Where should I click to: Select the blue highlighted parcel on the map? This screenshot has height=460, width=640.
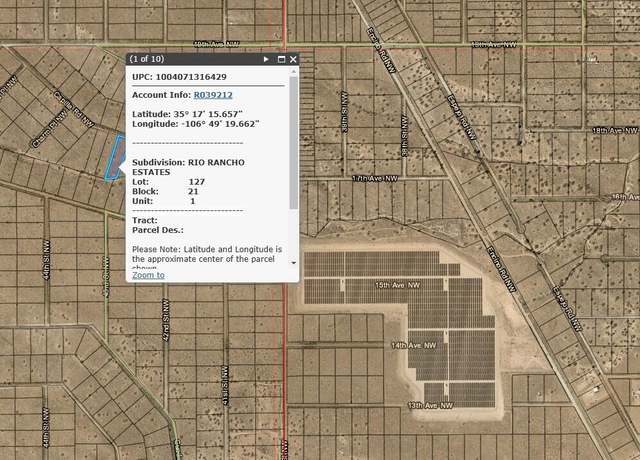[114, 158]
